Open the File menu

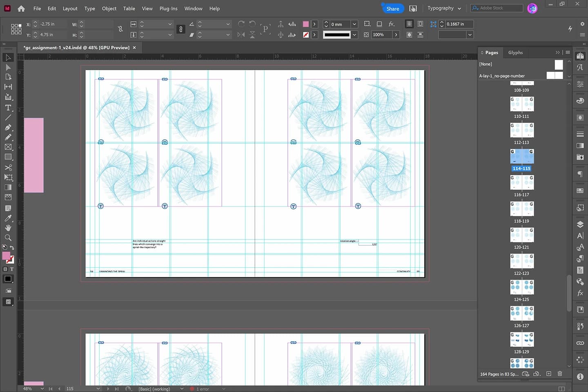click(x=37, y=9)
